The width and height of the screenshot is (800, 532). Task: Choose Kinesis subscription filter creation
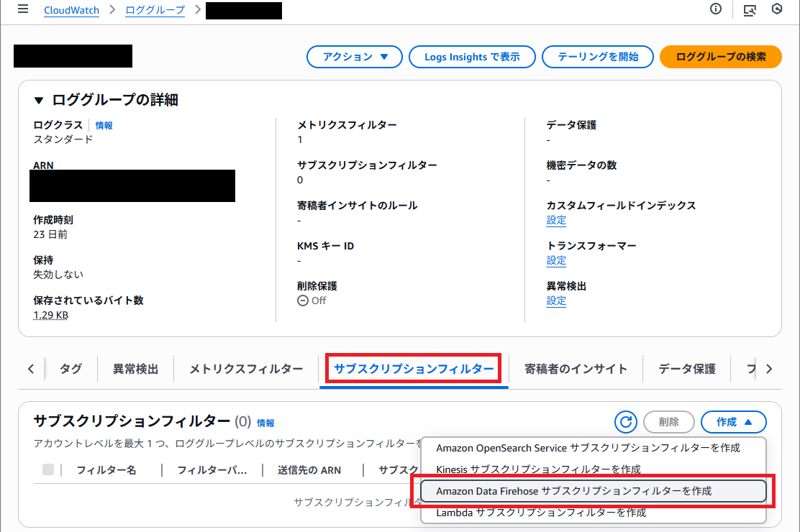tap(594, 469)
